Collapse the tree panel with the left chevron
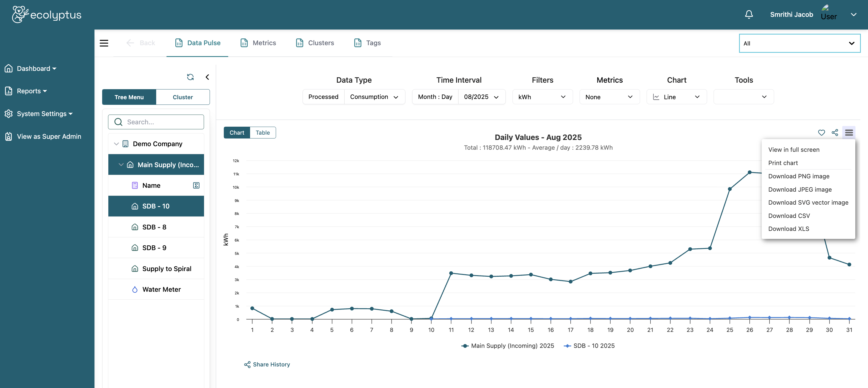This screenshot has width=868, height=388. [207, 77]
